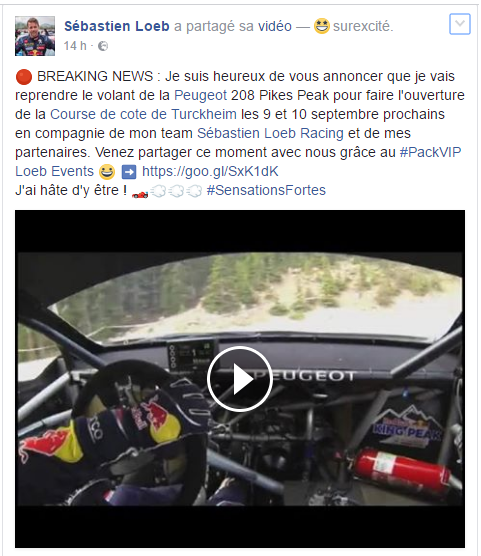The height and width of the screenshot is (556, 481).
Task: Open the post options dropdown arrow
Action: coord(460,24)
